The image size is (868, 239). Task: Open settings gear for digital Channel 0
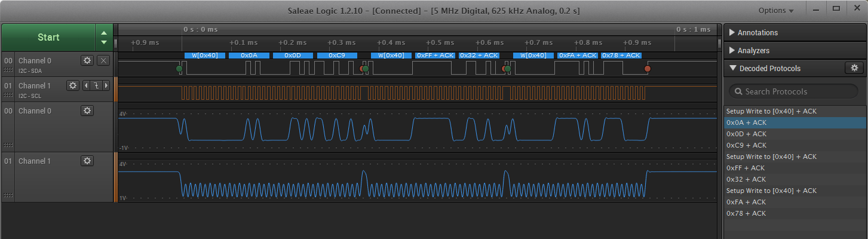coord(87,60)
